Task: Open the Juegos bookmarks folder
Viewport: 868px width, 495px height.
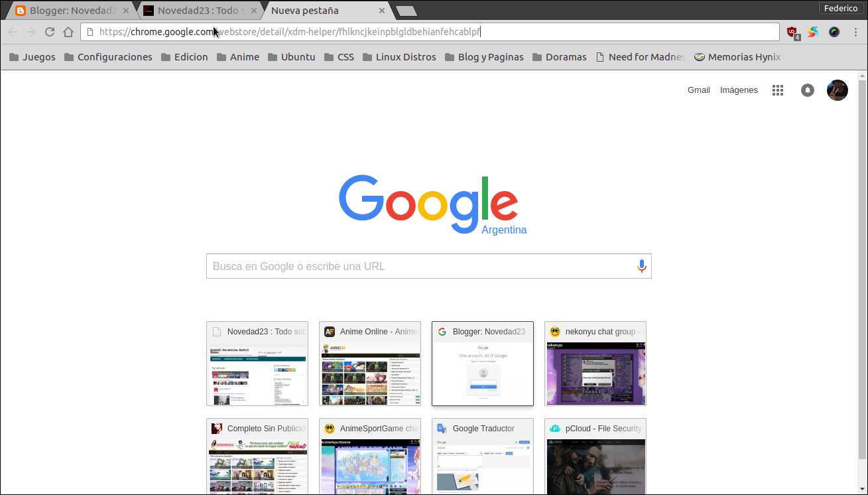Action: click(x=32, y=57)
